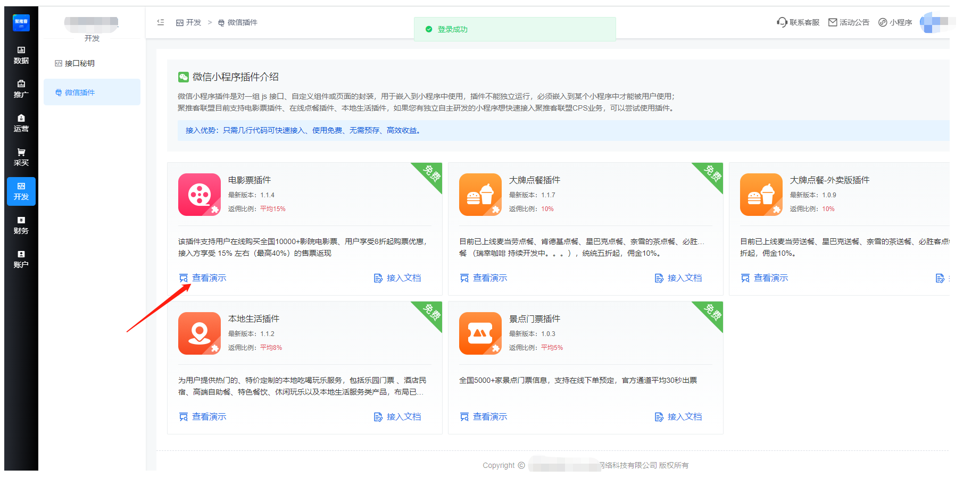Open the 运营 sidebar section
The width and height of the screenshot is (980, 486).
(21, 123)
